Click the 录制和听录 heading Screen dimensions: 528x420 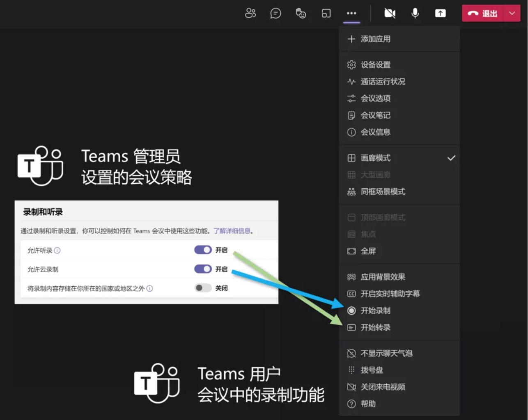(43, 212)
